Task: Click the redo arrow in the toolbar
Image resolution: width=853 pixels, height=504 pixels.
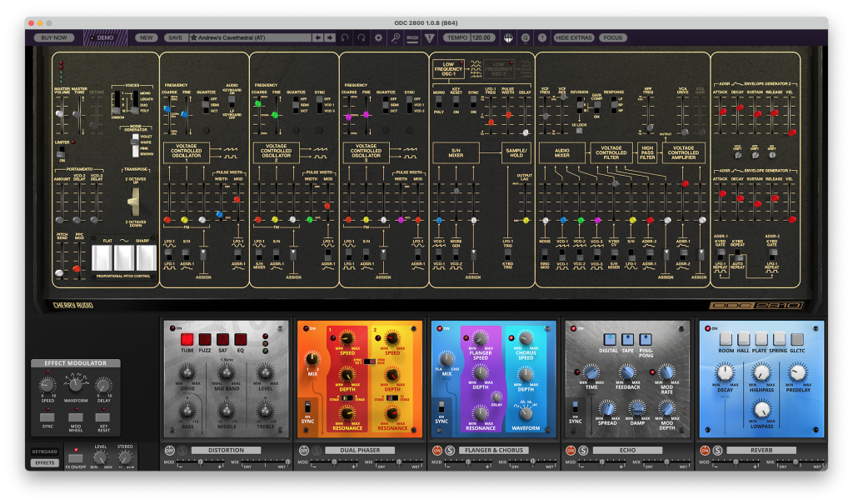Action: pyautogui.click(x=362, y=37)
